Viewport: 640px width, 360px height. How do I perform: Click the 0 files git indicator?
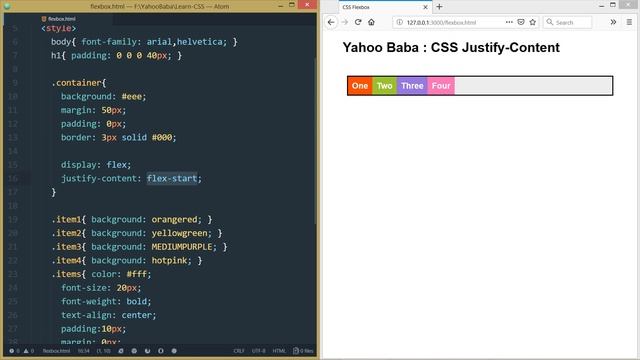tap(303, 351)
